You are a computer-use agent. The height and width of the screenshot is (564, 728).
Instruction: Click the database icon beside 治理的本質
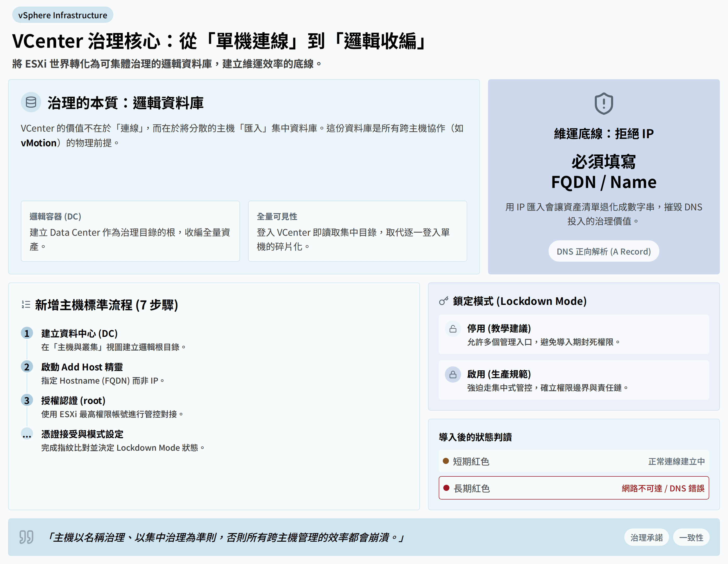tap(31, 102)
